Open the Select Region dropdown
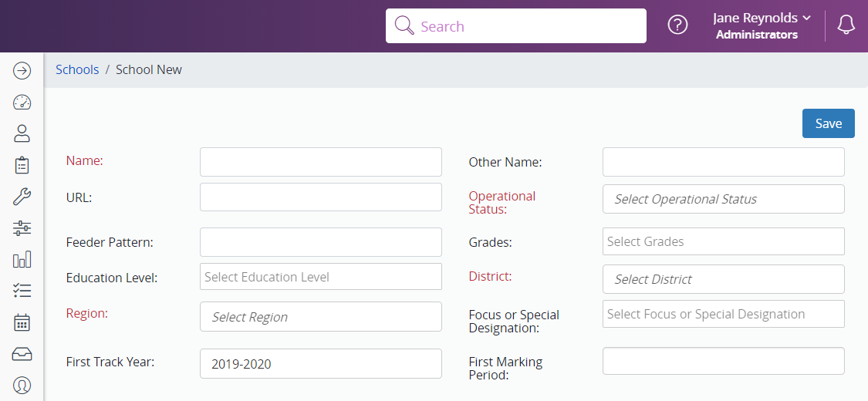 point(320,317)
